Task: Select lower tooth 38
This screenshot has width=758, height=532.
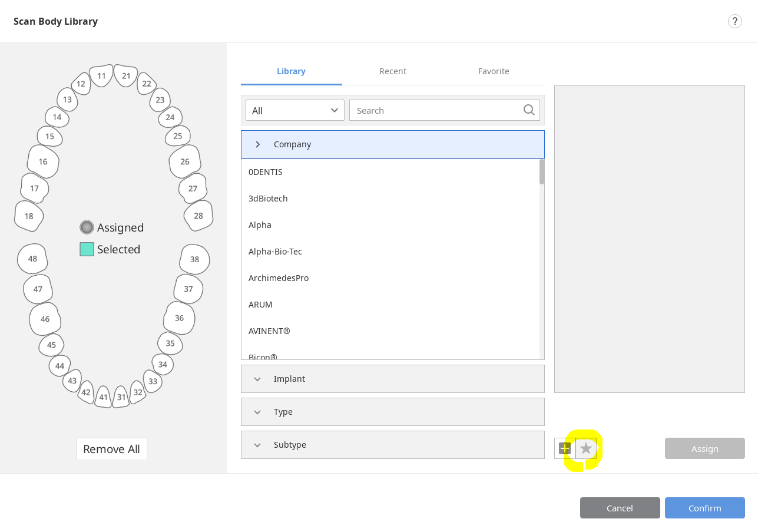Action: 194,259
